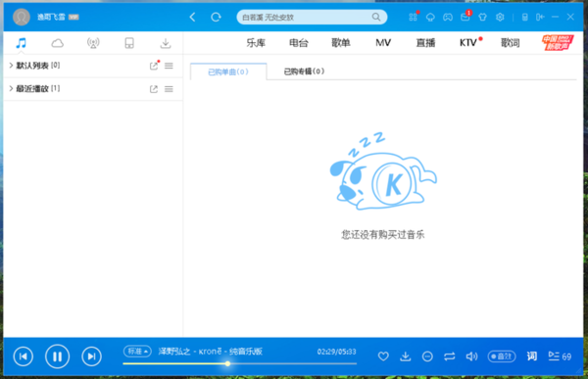Toggle the 音效 sound effect switch

pos(502,356)
